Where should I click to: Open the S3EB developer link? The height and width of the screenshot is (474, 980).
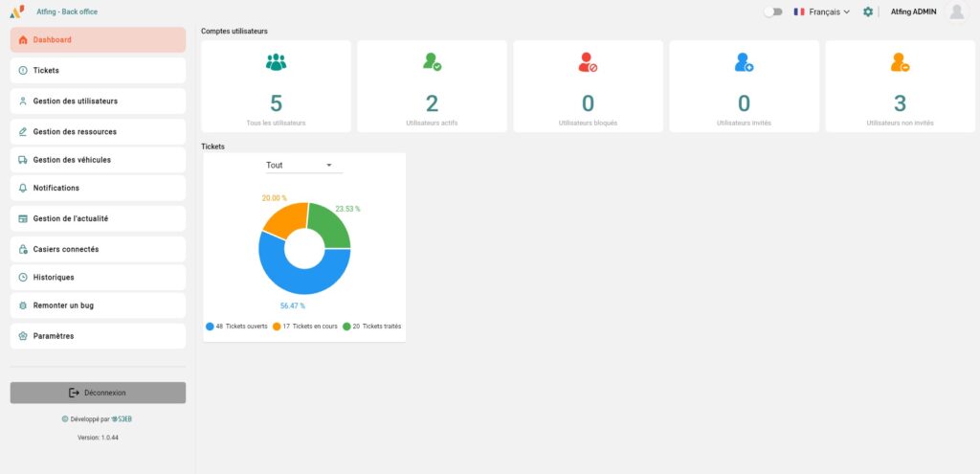121,418
